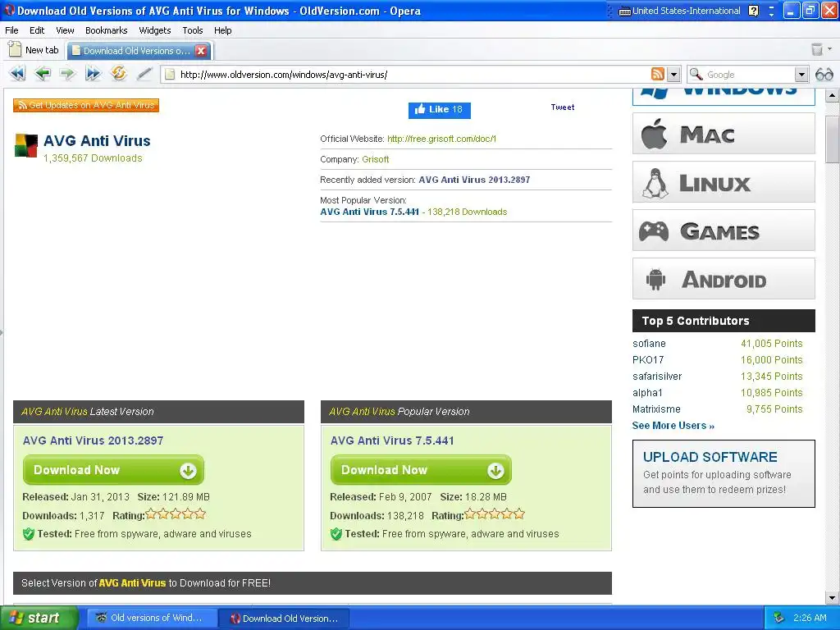Screen dimensions: 840x630
Task: Click Get Updates on AVG Anti Virus button
Action: 86,106
